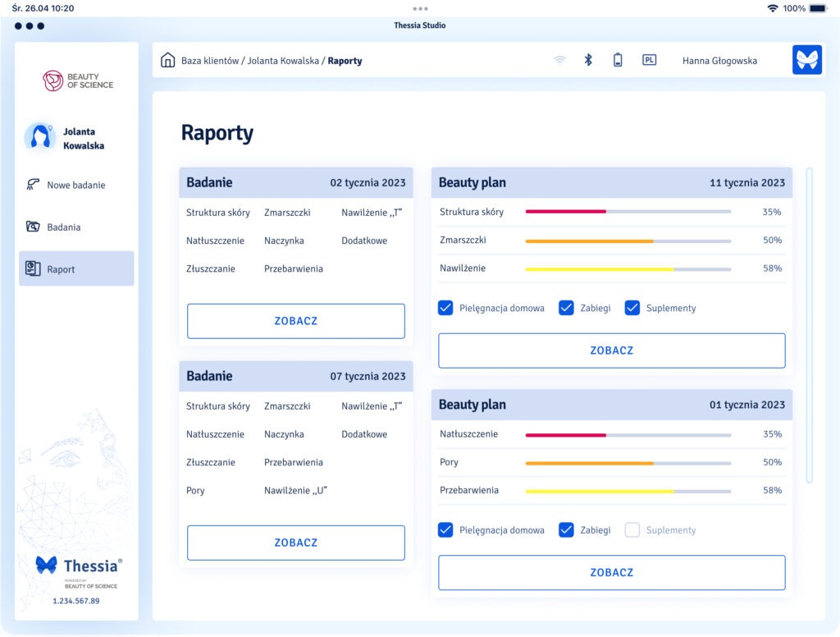Toggle Zabiegi checkbox in 11 stycznia plan
The width and height of the screenshot is (840, 637).
tap(566, 308)
